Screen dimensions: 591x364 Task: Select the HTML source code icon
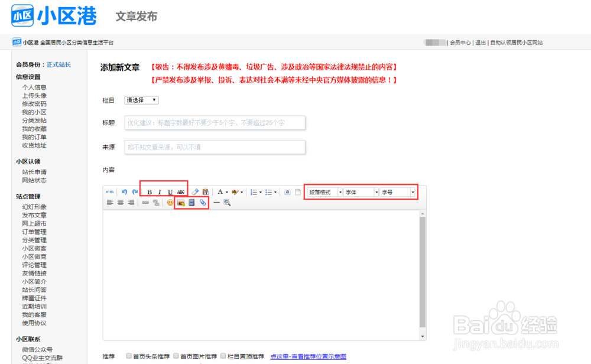(110, 192)
